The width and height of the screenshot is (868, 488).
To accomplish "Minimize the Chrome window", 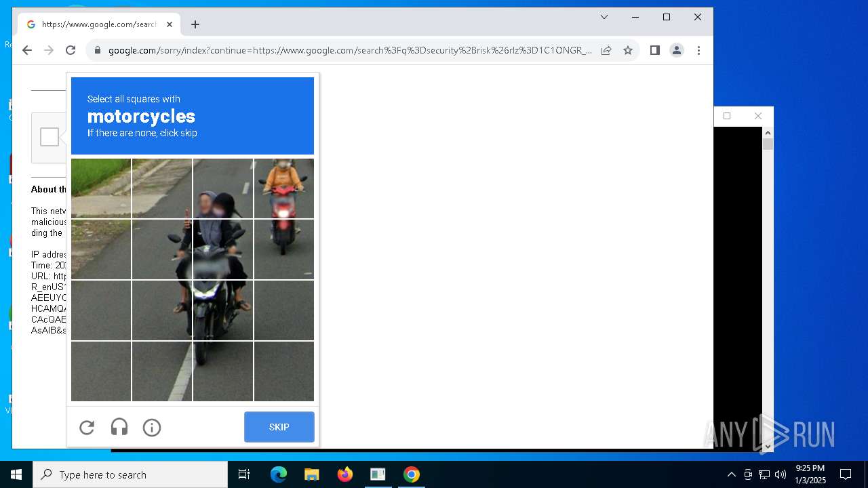I will (635, 17).
